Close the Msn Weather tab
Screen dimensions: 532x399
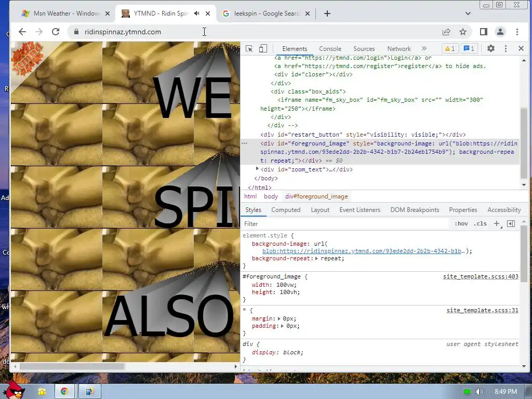coord(107,13)
